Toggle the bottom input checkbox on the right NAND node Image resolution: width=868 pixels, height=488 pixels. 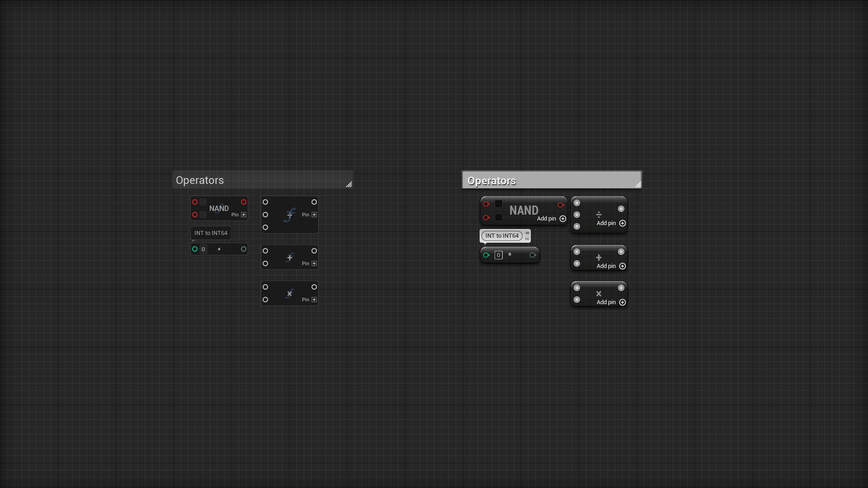pyautogui.click(x=499, y=217)
